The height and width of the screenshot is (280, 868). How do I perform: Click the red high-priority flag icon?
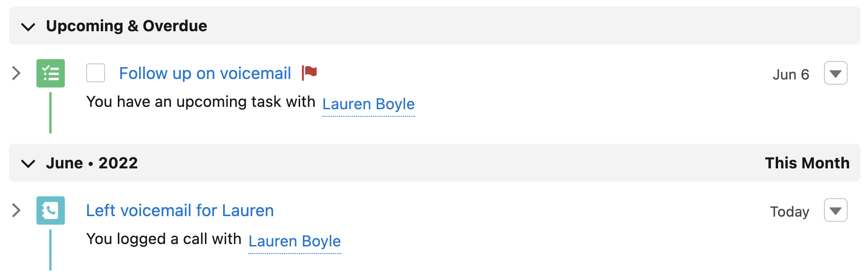(x=310, y=73)
